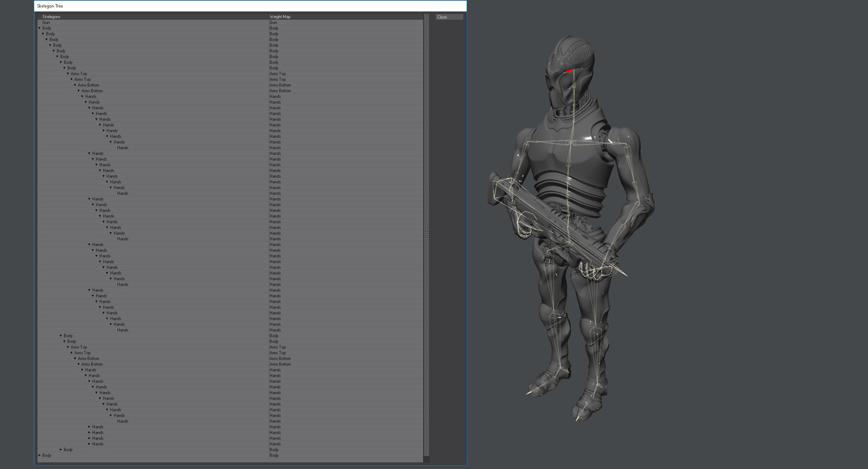Expand the collapsed Body entry at tree bottom
The height and width of the screenshot is (469, 868).
[x=39, y=455]
